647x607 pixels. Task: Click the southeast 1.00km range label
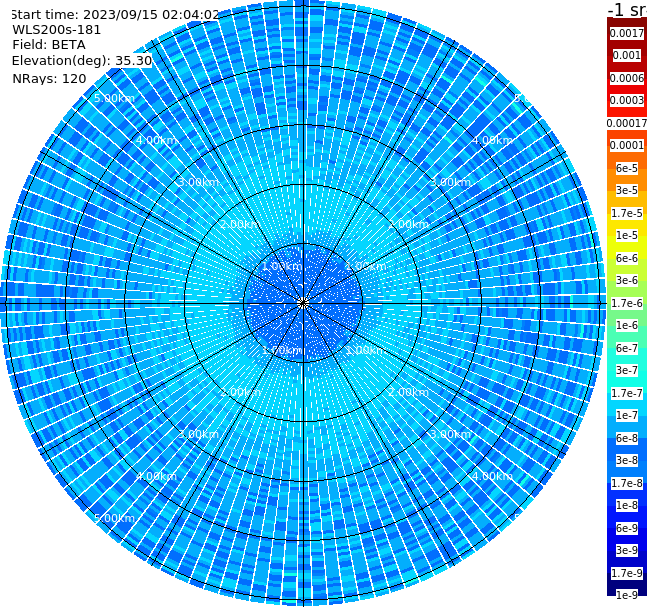pos(366,350)
